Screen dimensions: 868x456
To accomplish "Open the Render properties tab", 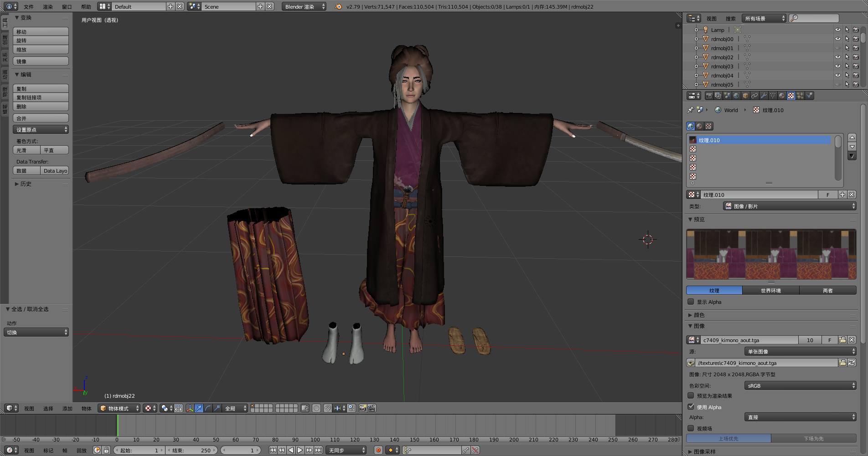I will pos(709,95).
